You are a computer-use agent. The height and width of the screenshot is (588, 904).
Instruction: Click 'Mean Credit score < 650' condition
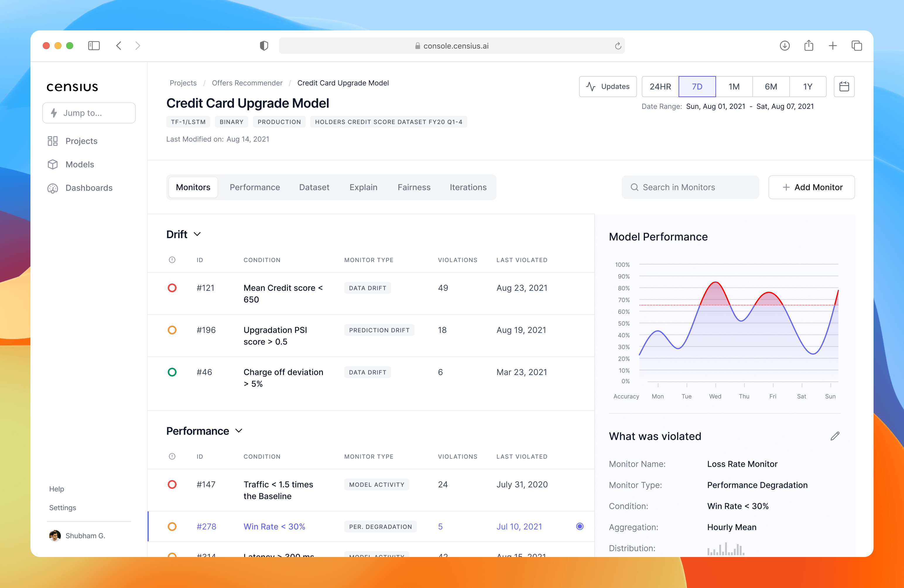click(x=283, y=294)
